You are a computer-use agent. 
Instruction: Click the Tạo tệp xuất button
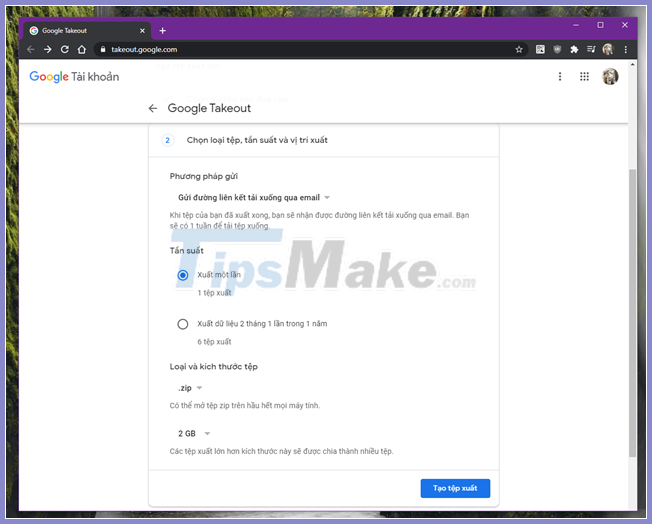click(455, 488)
